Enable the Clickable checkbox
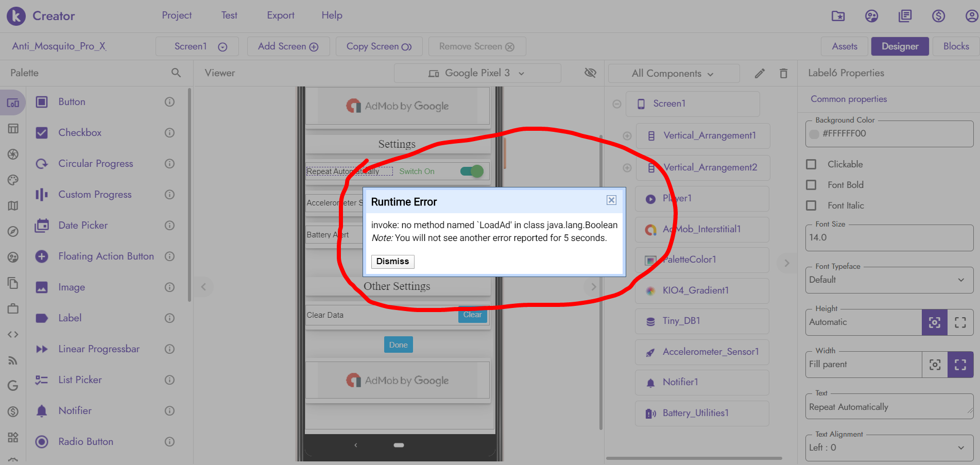The image size is (980, 465). (812, 164)
